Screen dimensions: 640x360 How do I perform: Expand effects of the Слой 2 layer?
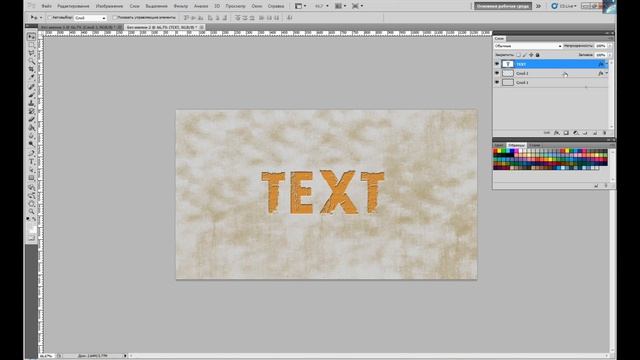[607, 73]
